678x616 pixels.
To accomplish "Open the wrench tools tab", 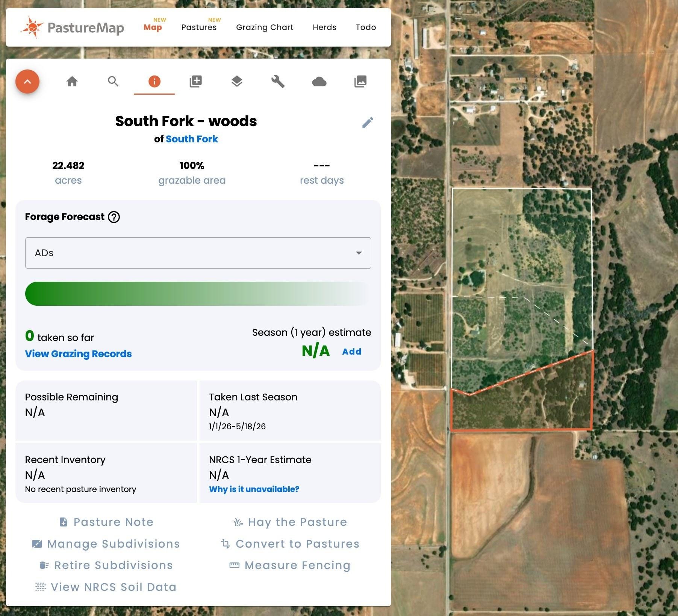I will pyautogui.click(x=278, y=82).
